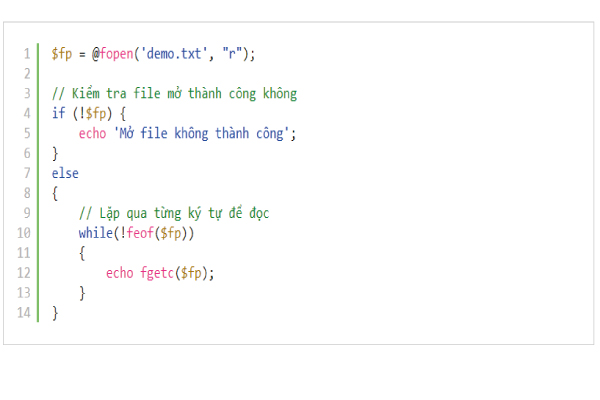Click the final closing brace on line 14
The width and height of the screenshot is (600, 400).
tap(55, 313)
